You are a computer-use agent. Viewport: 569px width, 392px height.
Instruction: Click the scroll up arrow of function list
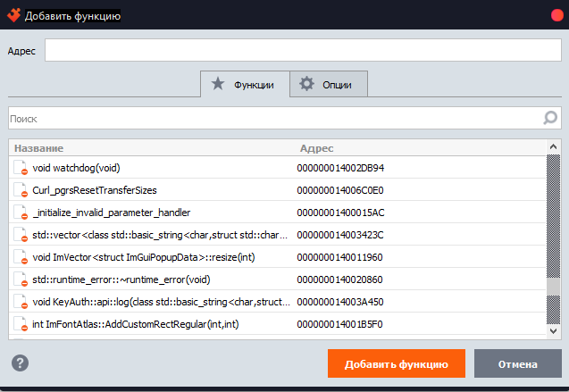[x=554, y=147]
